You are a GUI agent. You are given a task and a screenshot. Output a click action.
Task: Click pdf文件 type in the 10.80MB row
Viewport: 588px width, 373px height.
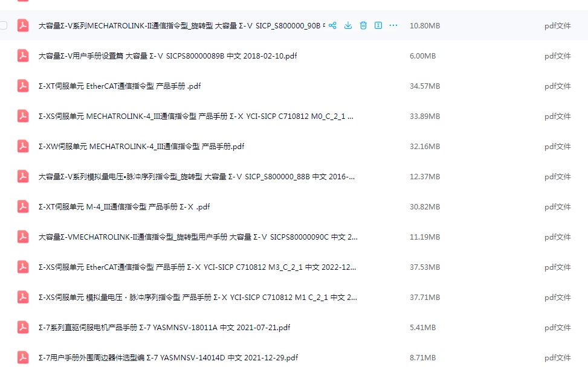558,25
